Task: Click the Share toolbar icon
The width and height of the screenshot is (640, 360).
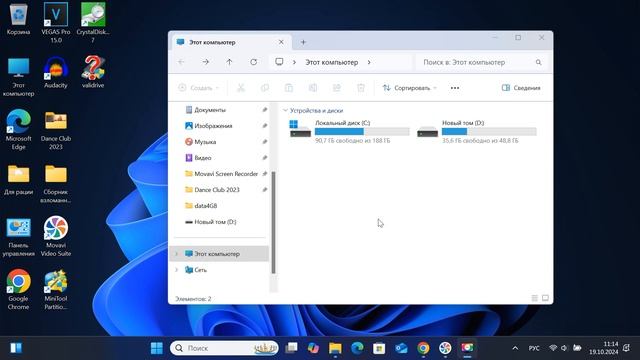Action: click(x=337, y=88)
